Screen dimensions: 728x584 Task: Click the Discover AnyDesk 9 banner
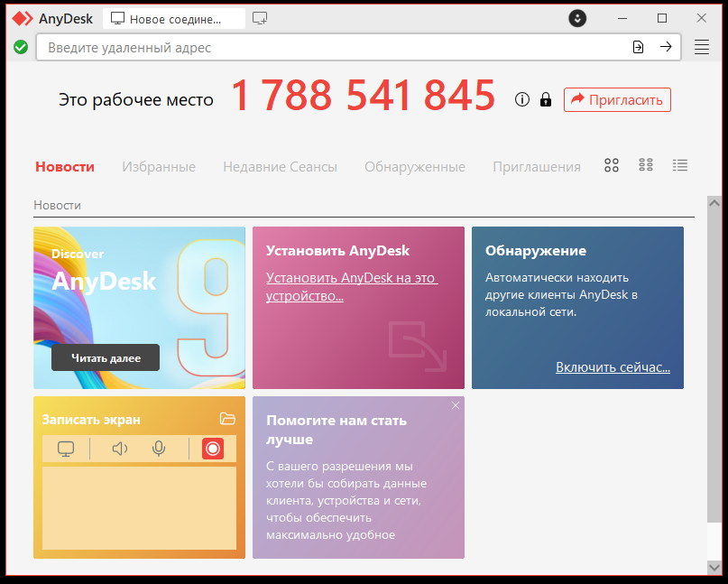[x=139, y=308]
